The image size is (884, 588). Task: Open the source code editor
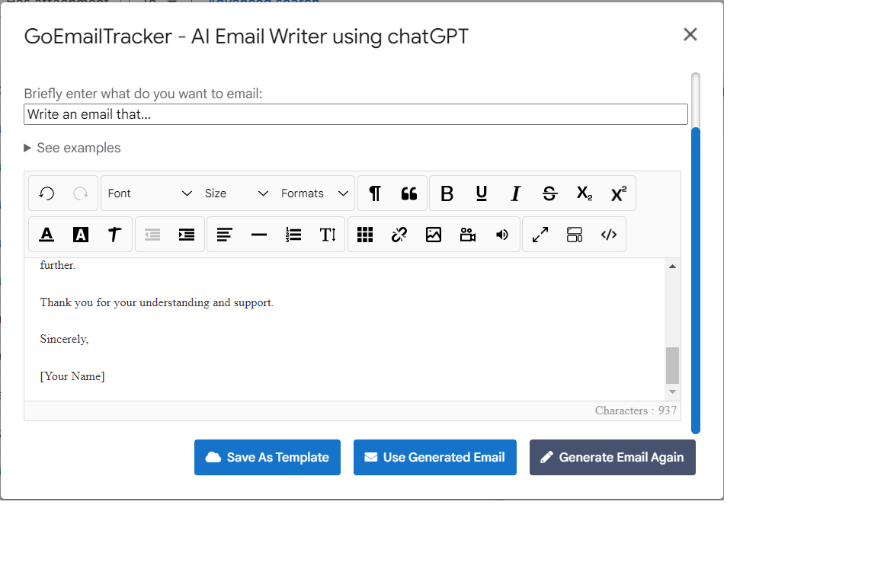click(608, 234)
